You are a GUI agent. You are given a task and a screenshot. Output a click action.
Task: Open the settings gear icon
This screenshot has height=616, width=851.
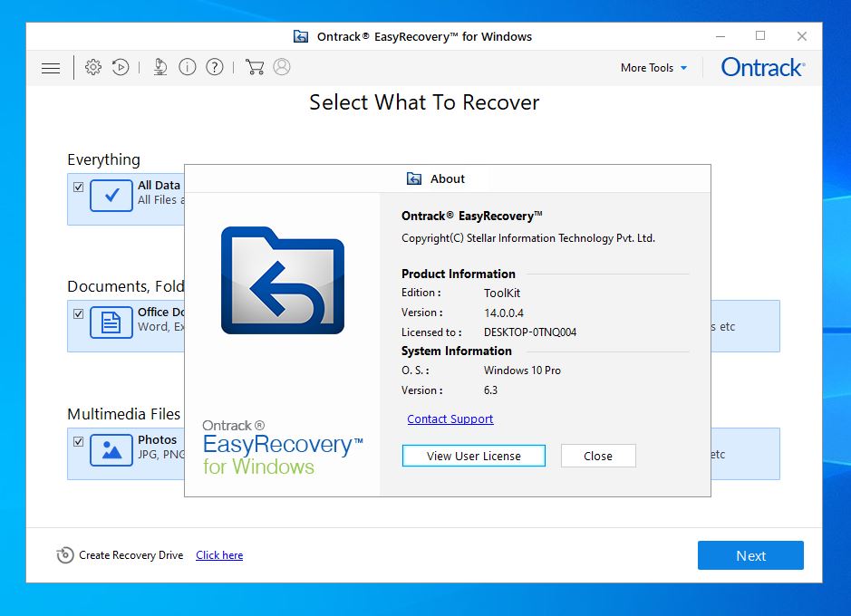pyautogui.click(x=93, y=67)
